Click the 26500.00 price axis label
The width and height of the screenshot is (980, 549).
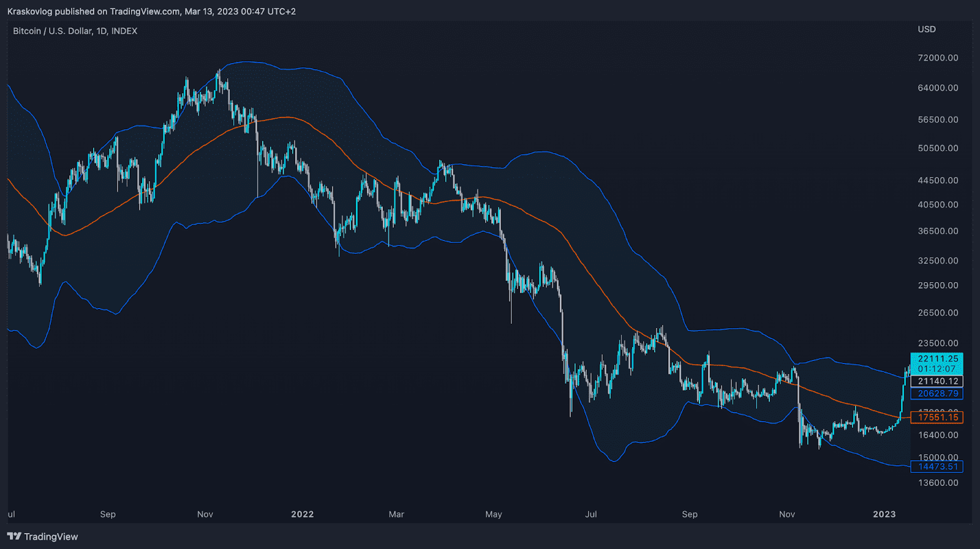click(x=938, y=313)
